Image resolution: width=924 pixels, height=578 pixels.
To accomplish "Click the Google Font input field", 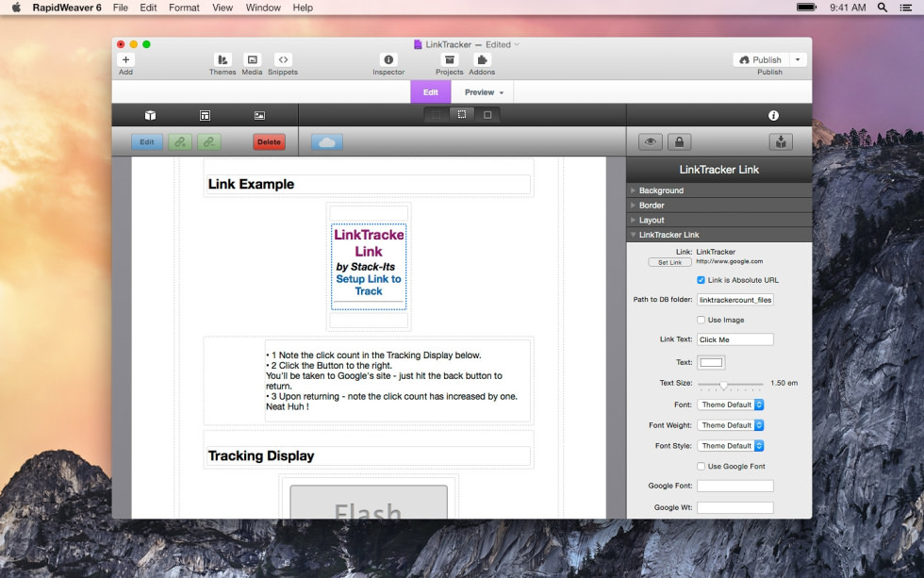I will [735, 487].
